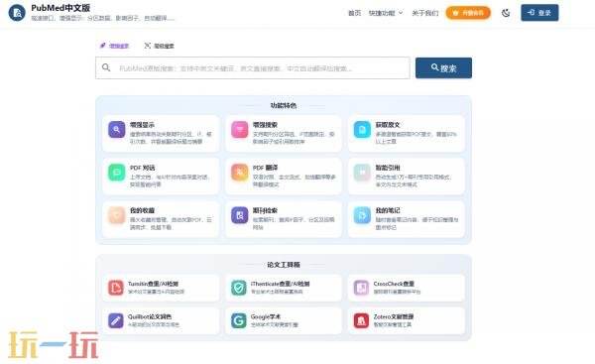595x364 pixels.
Task: Open the Google学术 link text
Action: click(x=266, y=316)
